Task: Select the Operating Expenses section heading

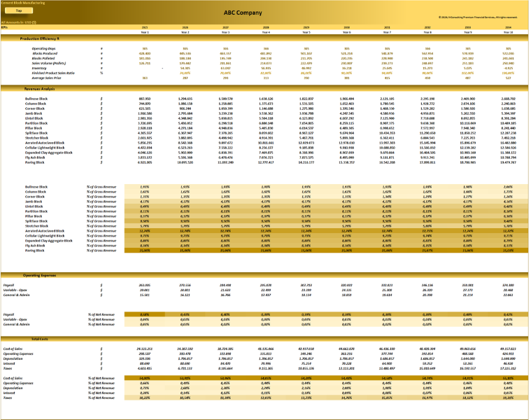Action: click(x=39, y=275)
